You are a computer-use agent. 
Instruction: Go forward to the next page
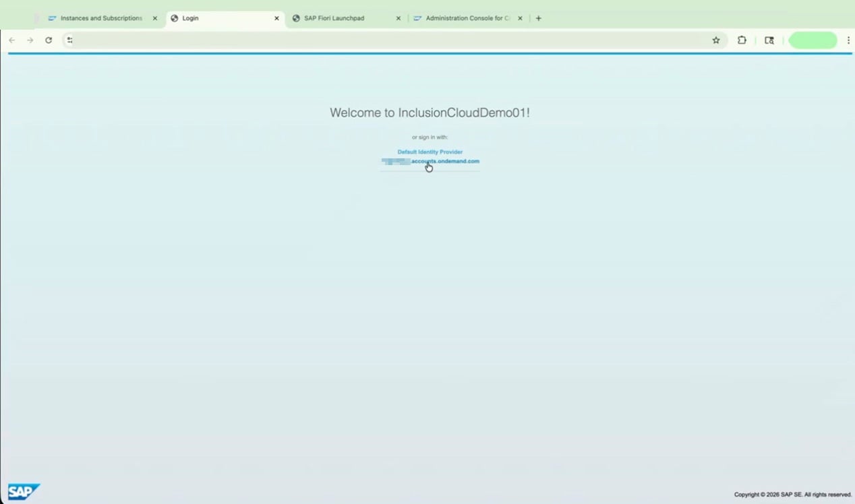pos(30,40)
